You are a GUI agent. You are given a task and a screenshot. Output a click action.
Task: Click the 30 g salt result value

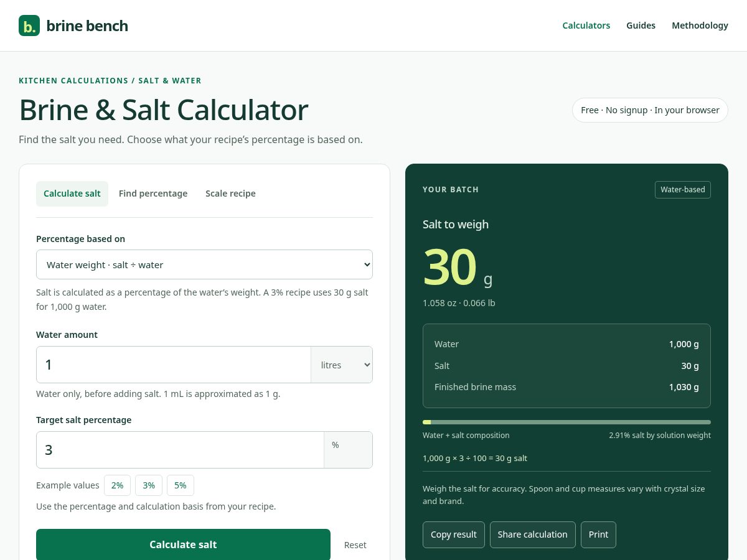tap(458, 268)
